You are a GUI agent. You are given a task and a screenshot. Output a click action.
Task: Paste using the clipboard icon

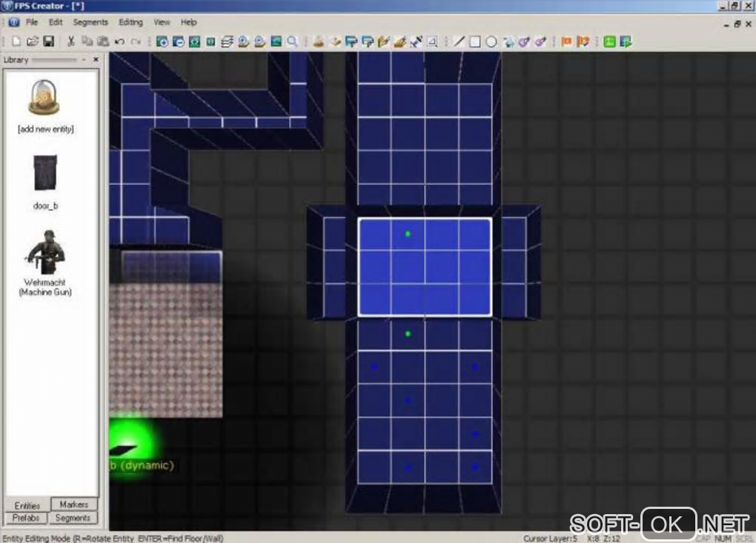[x=103, y=41]
